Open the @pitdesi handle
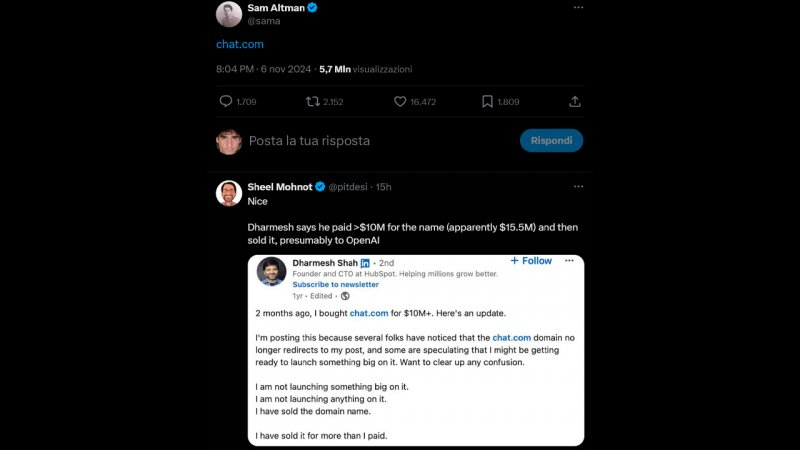This screenshot has height=450, width=800. point(348,187)
